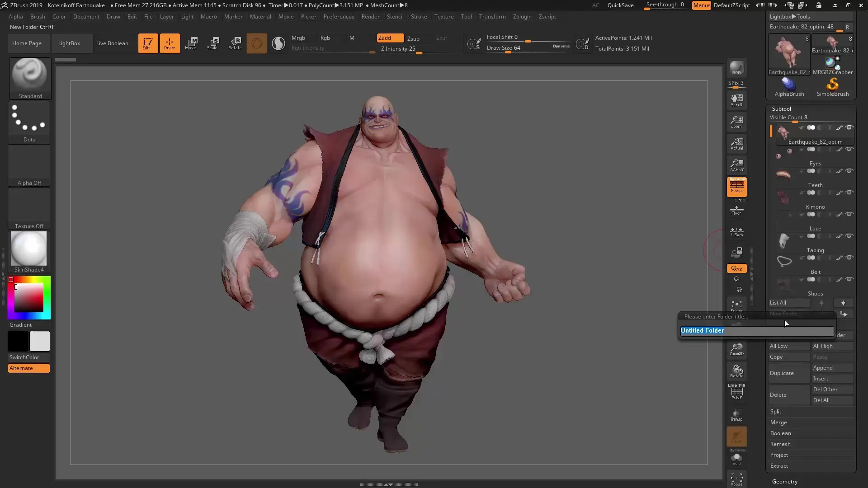This screenshot has width=868, height=488.
Task: Click the AAHalf icon
Action: pyautogui.click(x=736, y=165)
